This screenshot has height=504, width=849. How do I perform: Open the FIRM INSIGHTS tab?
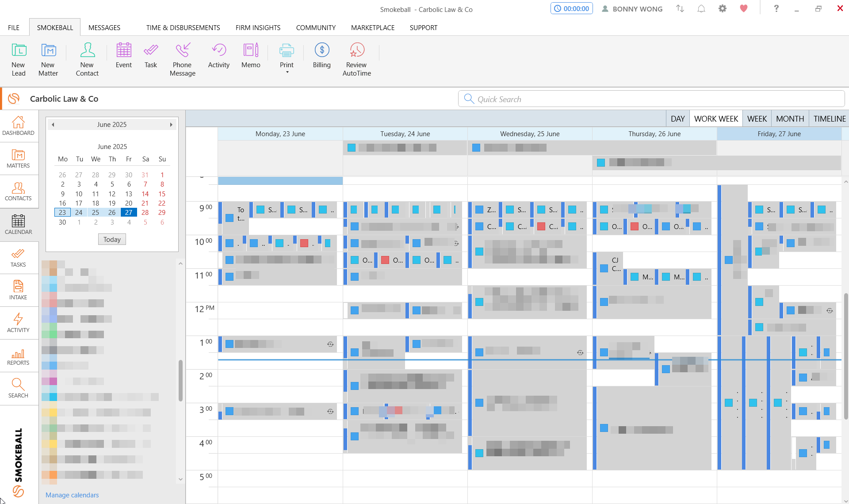coord(258,27)
